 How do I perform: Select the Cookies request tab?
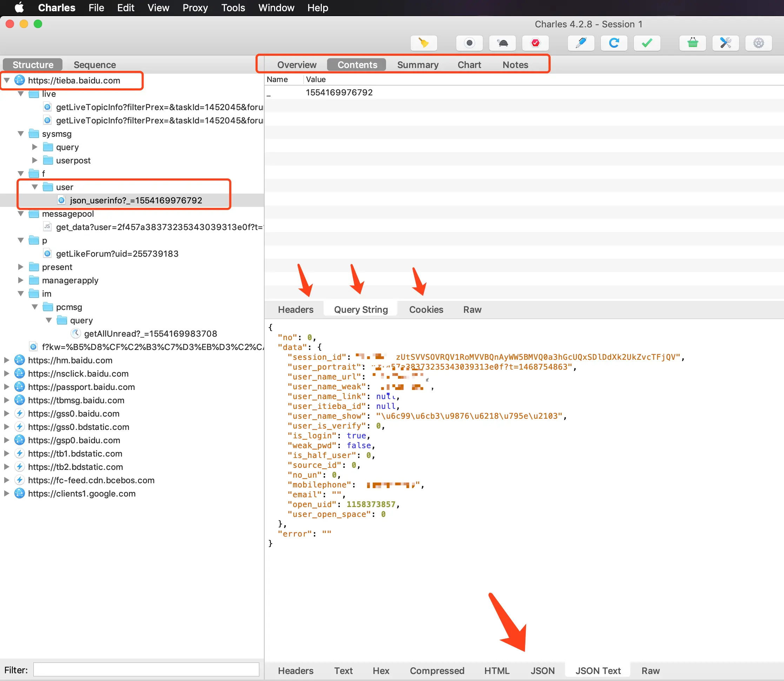pos(426,309)
